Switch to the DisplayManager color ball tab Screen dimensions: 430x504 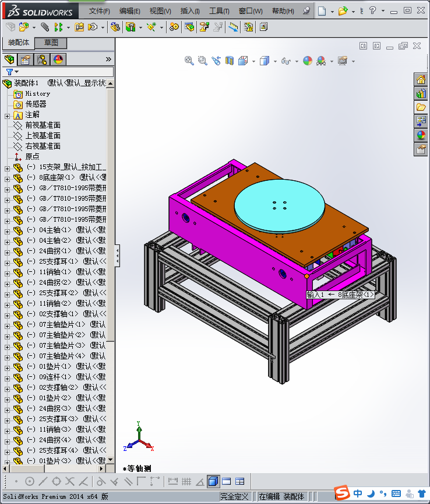[58, 60]
